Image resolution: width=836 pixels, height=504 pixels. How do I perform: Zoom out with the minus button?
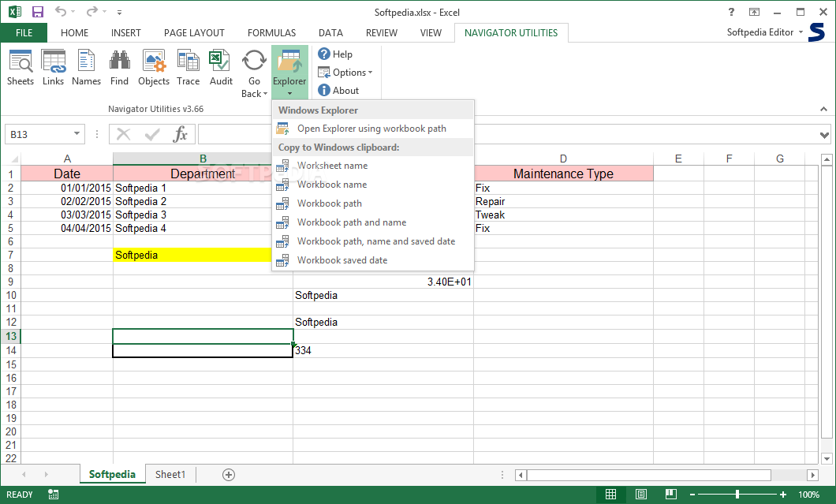coord(692,495)
